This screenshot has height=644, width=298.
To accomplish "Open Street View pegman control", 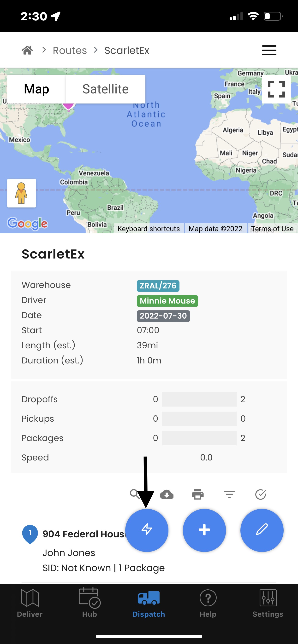I will click(x=22, y=193).
